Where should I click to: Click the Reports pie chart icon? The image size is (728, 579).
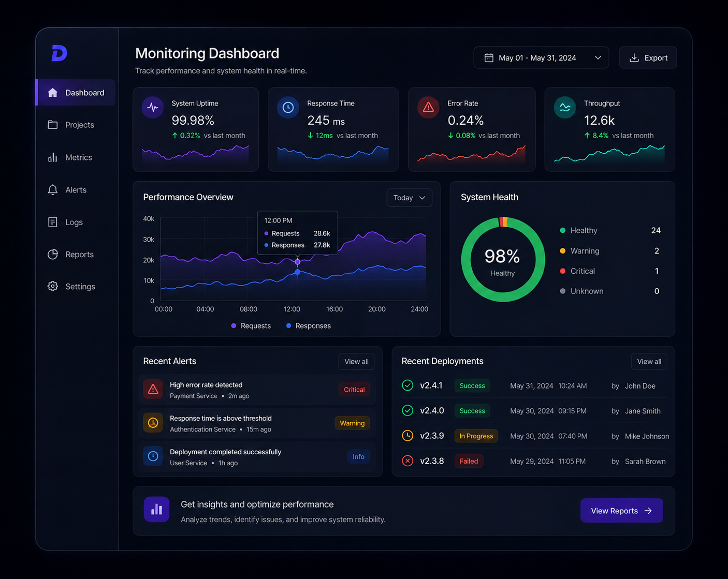click(x=52, y=255)
